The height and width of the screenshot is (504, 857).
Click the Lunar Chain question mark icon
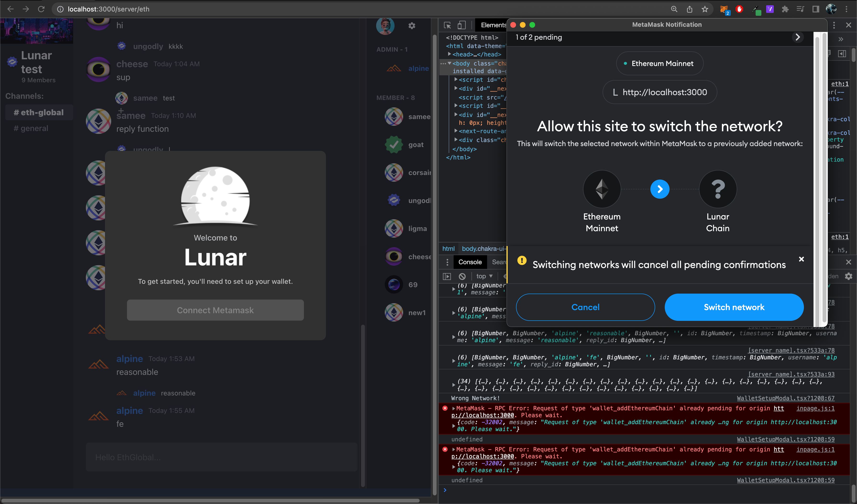(x=718, y=189)
